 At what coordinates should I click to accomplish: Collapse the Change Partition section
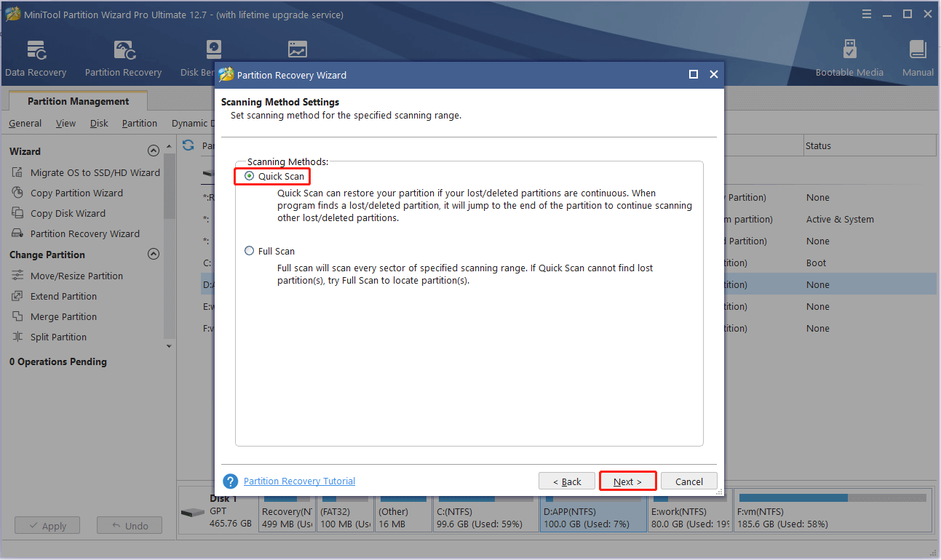tap(153, 255)
